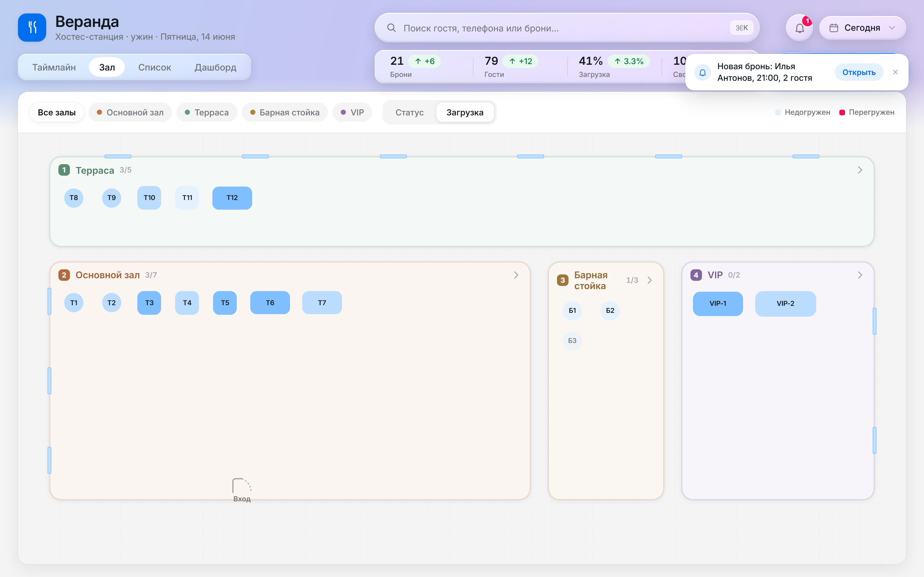Viewport: 924px width, 577px height.
Task: Expand the VIP zone chevron
Action: click(x=860, y=275)
